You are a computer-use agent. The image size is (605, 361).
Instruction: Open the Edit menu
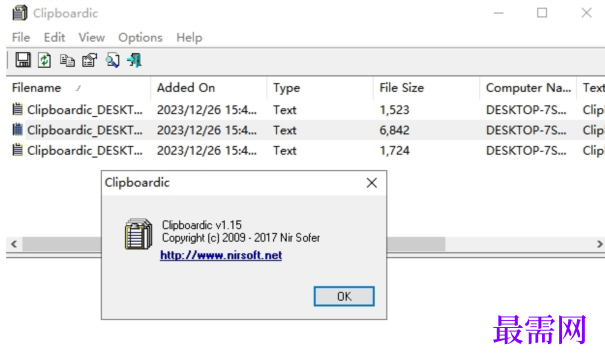coord(54,37)
